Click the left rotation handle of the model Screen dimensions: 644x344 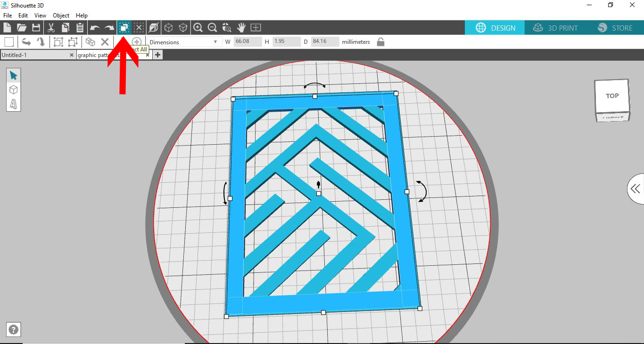(x=225, y=193)
